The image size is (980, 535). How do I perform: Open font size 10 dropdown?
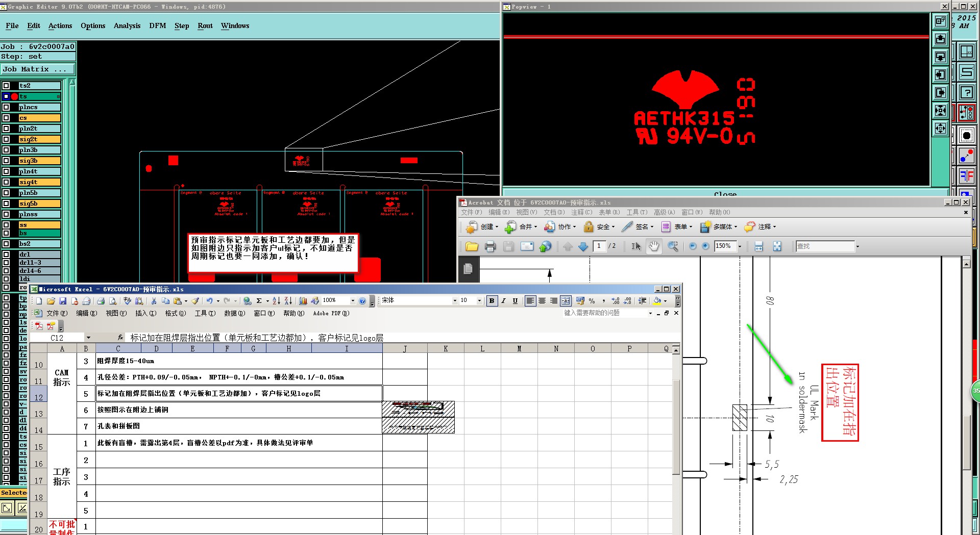tap(479, 301)
